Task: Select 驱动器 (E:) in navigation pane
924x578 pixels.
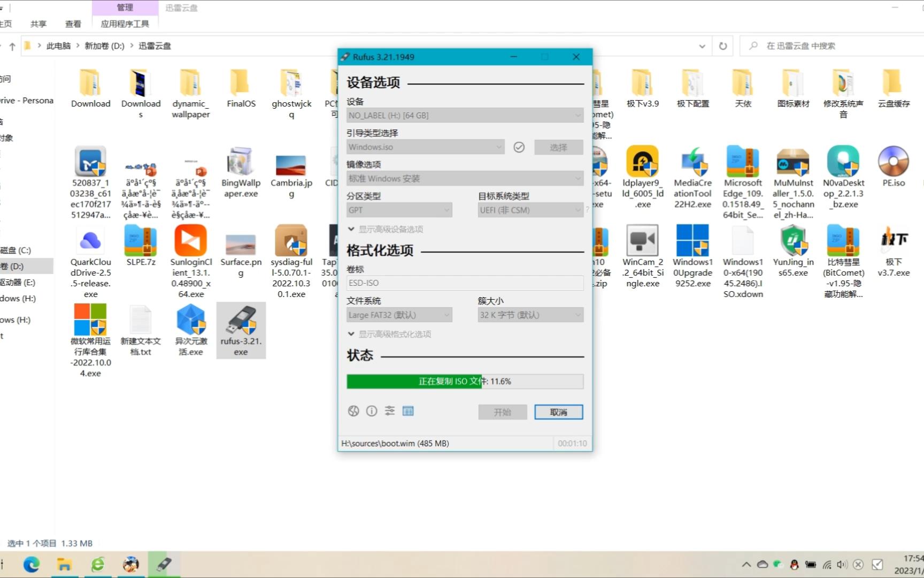Action: coord(18,282)
